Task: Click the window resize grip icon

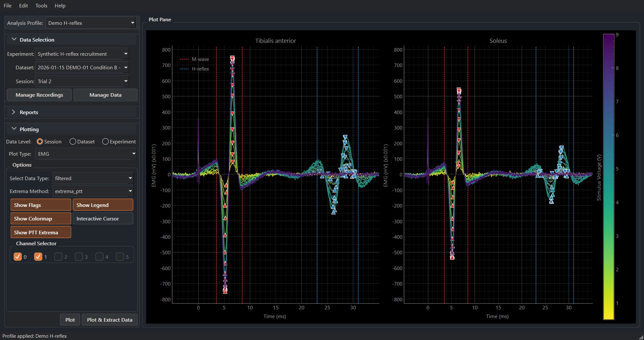Action: pyautogui.click(x=641, y=337)
